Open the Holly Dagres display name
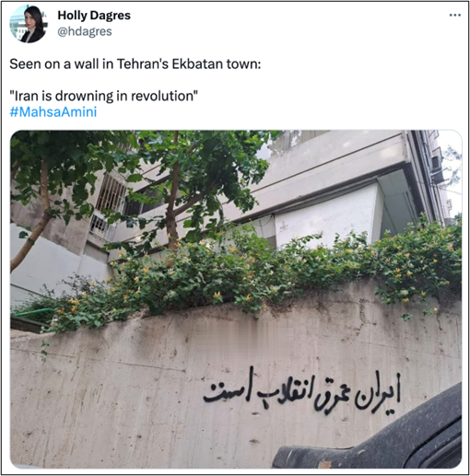This screenshot has width=470, height=476. click(x=94, y=16)
